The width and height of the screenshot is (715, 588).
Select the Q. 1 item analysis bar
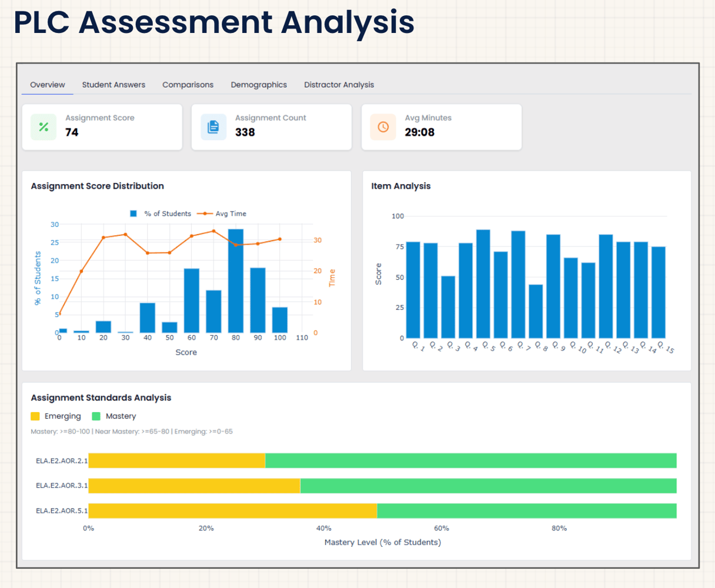413,290
